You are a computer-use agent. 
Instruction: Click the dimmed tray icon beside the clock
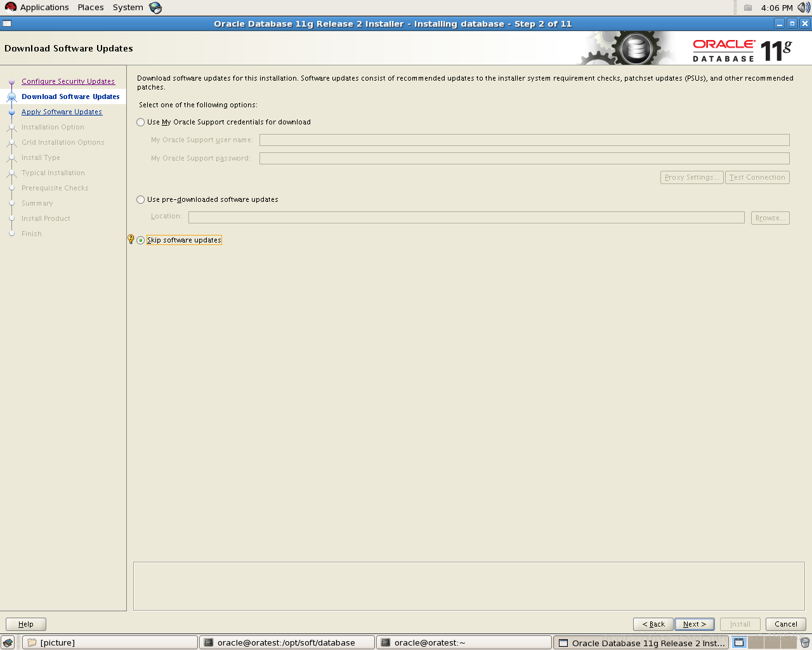click(x=748, y=8)
